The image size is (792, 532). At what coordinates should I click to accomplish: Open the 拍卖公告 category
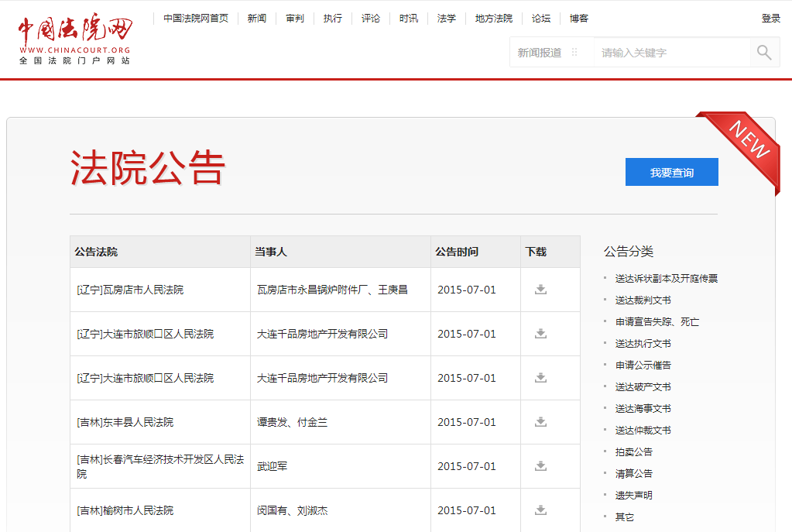click(633, 452)
